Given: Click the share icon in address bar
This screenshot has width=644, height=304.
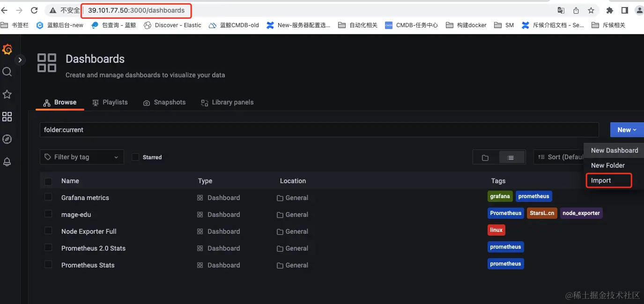Looking at the screenshot, I should point(576,10).
